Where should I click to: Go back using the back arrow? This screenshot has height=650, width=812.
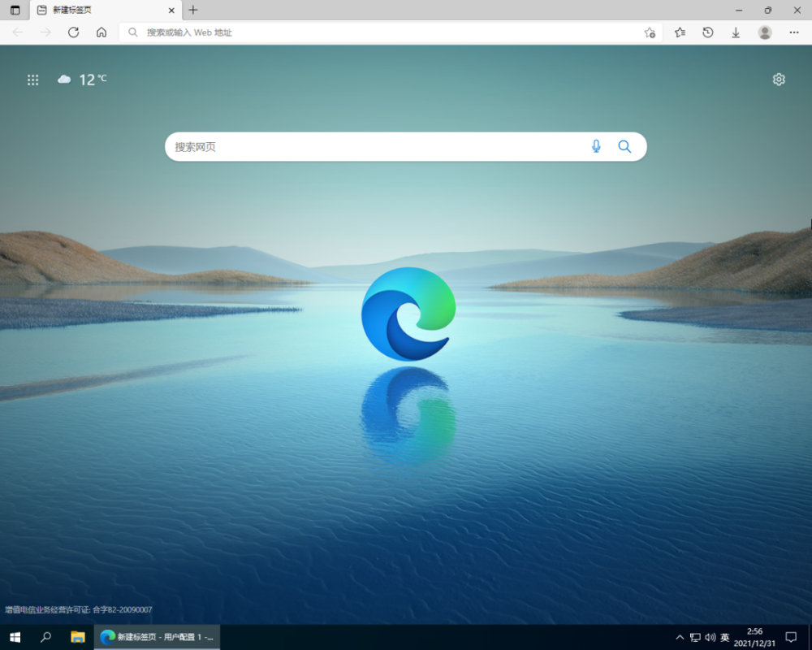pyautogui.click(x=18, y=32)
